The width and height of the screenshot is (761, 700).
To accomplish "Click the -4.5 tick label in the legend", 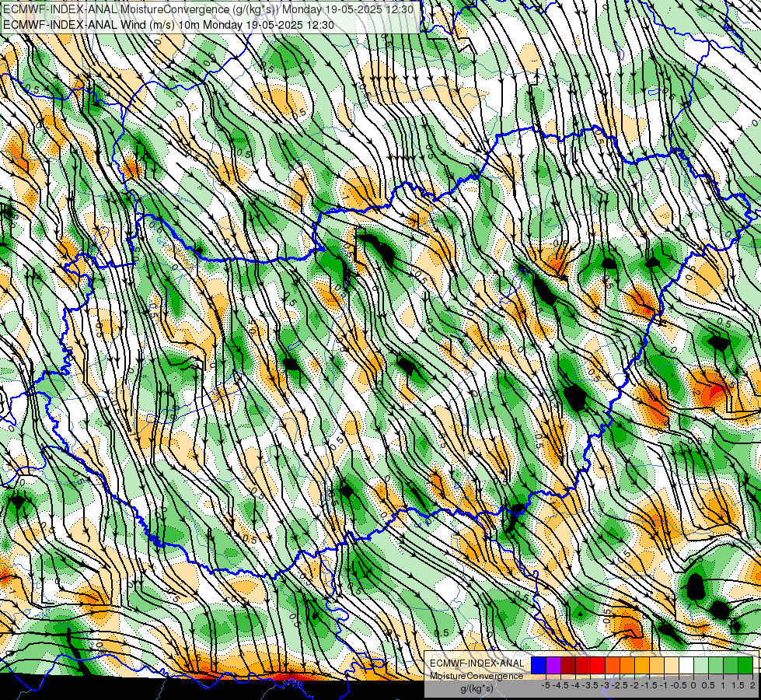I will click(x=560, y=685).
